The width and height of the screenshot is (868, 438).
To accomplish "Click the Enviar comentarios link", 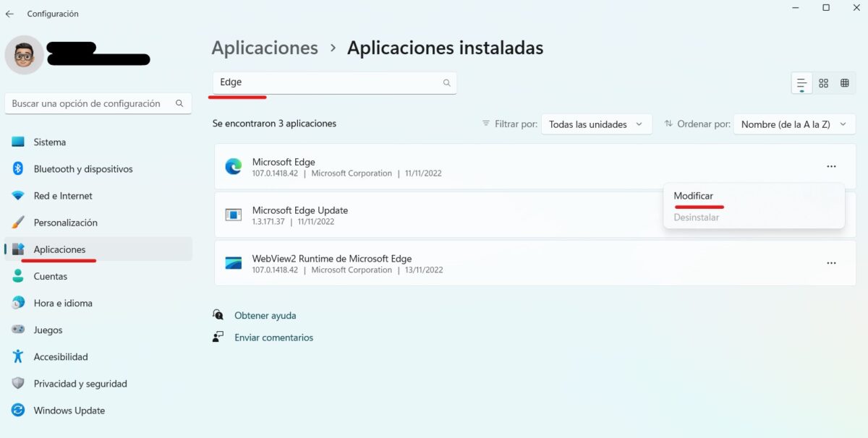I will coord(273,338).
